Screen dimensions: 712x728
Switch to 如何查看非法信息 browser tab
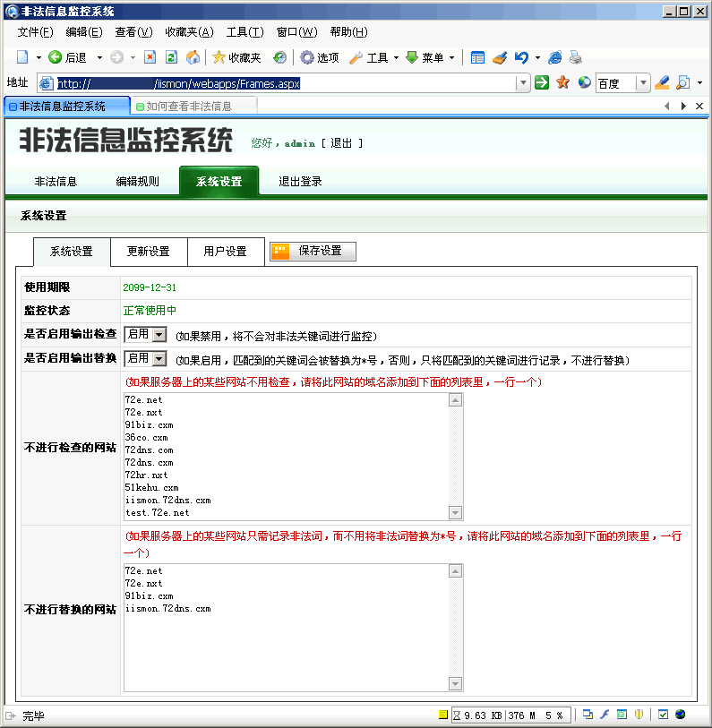(x=194, y=107)
